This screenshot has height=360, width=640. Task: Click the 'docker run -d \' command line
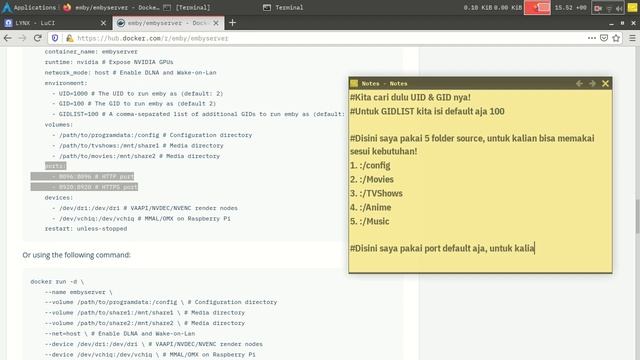click(x=57, y=282)
